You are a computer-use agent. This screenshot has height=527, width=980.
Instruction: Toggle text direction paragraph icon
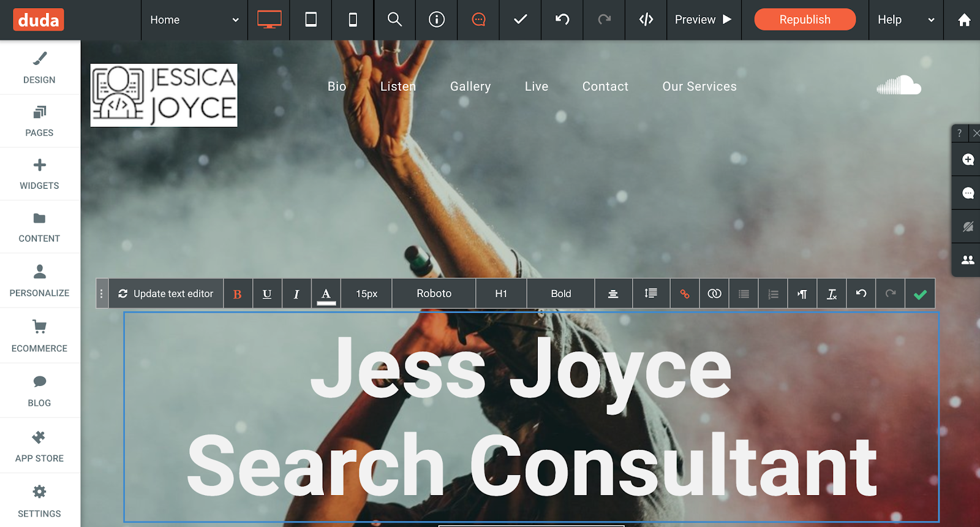(802, 294)
